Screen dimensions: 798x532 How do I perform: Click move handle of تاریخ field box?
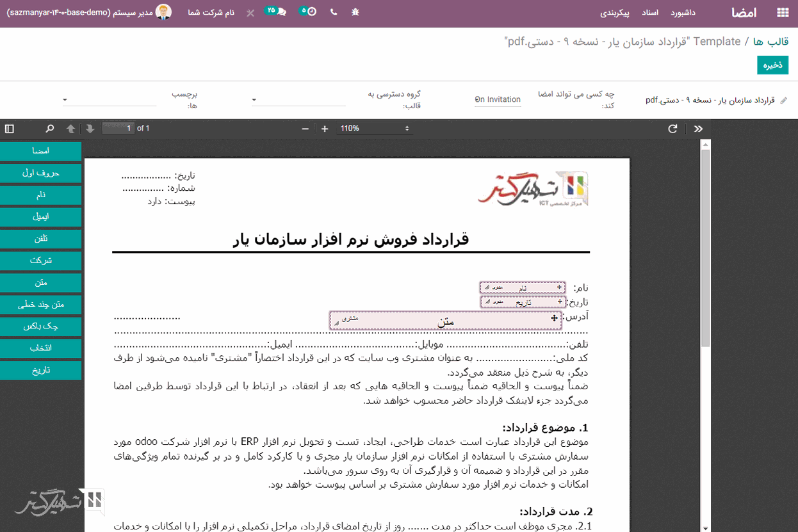pyautogui.click(x=559, y=300)
